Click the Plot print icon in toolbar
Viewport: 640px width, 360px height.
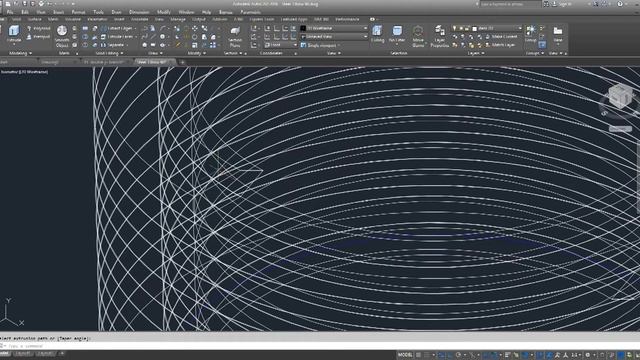click(x=41, y=4)
